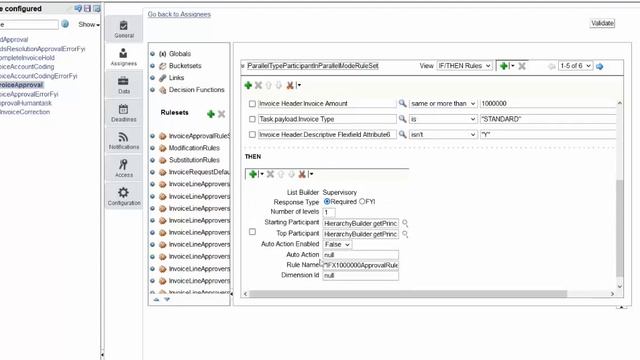Open the Data tab
The image size is (640, 360).
(x=124, y=85)
